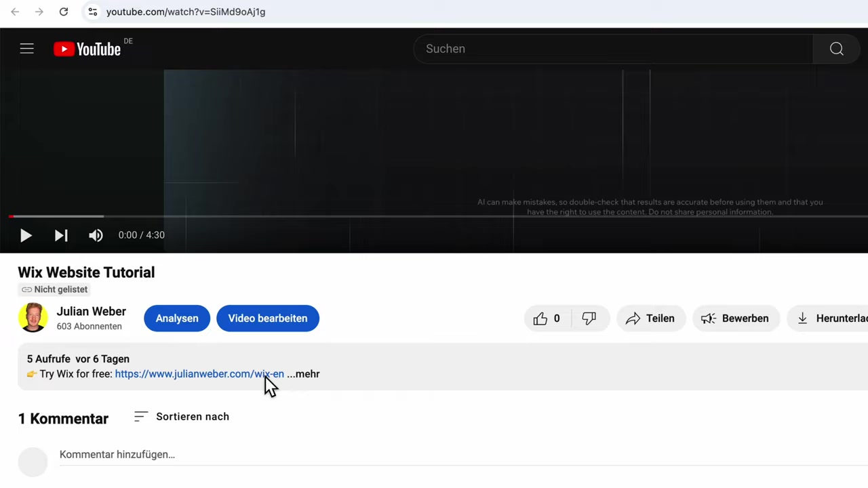The width and height of the screenshot is (868, 488).
Task: Open the Sortieren nach dropdown
Action: click(x=182, y=417)
